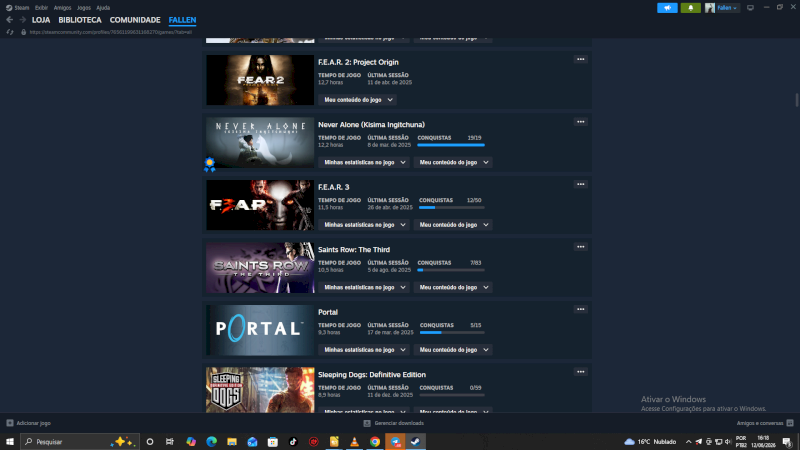Open the green notifications bell
Image resolution: width=800 pixels, height=450 pixels.
pyautogui.click(x=690, y=8)
